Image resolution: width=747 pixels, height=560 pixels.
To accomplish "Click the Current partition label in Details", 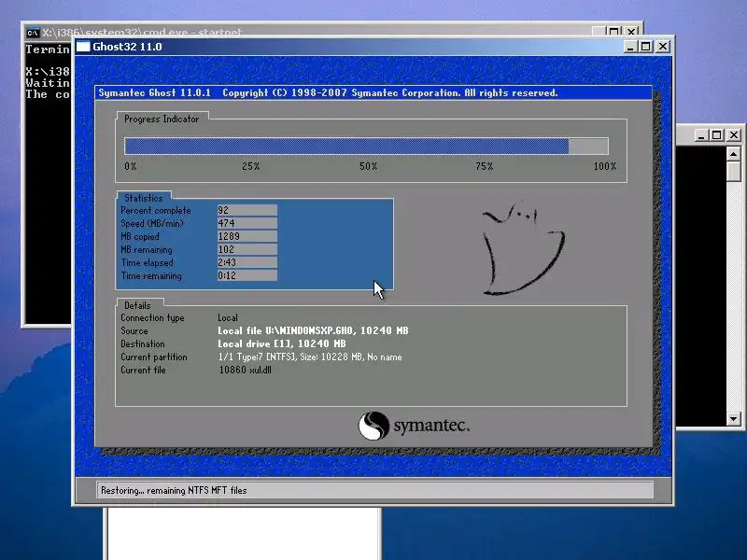I will pos(154,357).
